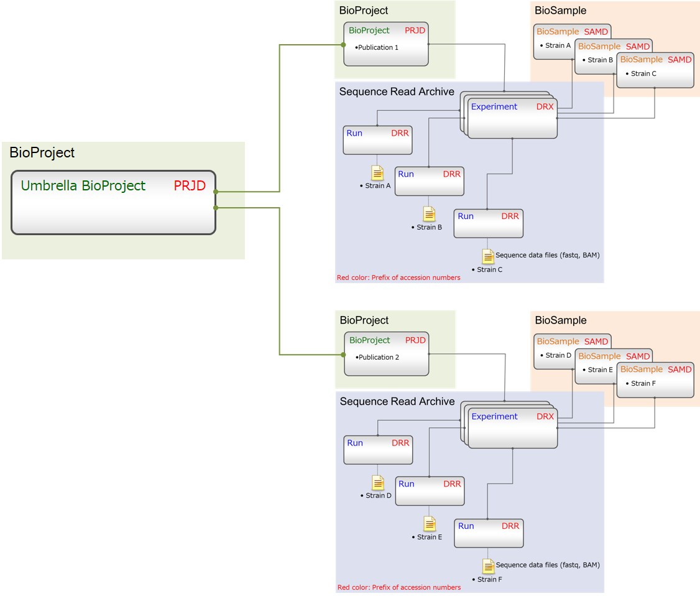Select the Umbrella BioProject PRJD box
This screenshot has height=596, width=700.
(113, 202)
